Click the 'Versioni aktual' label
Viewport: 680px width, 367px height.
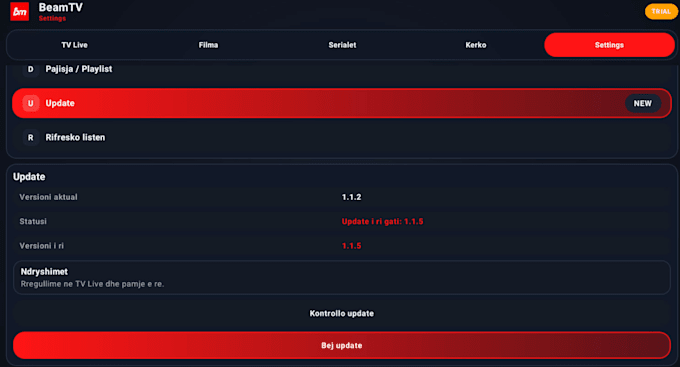point(48,197)
